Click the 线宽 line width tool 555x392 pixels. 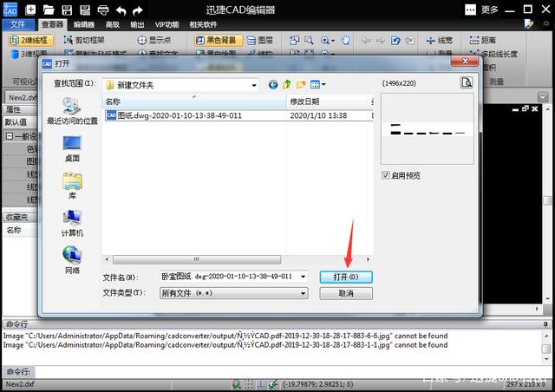tap(440, 40)
